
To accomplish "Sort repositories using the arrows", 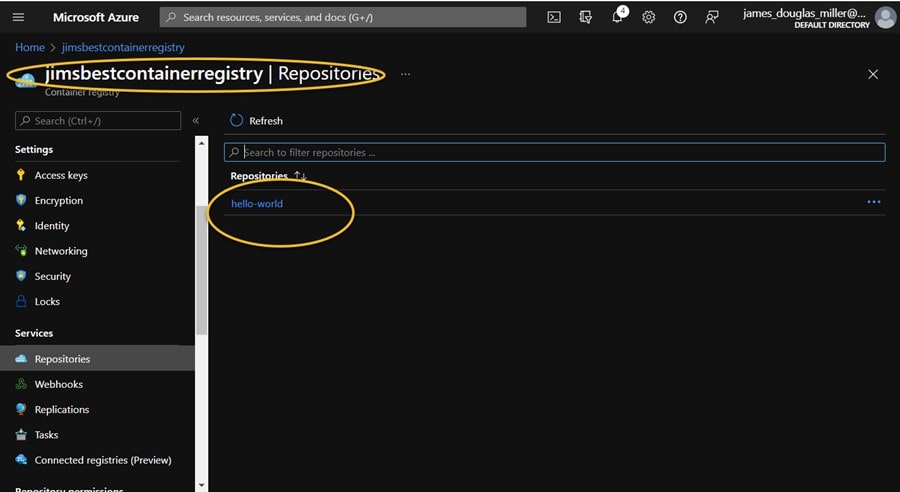I will click(x=300, y=176).
